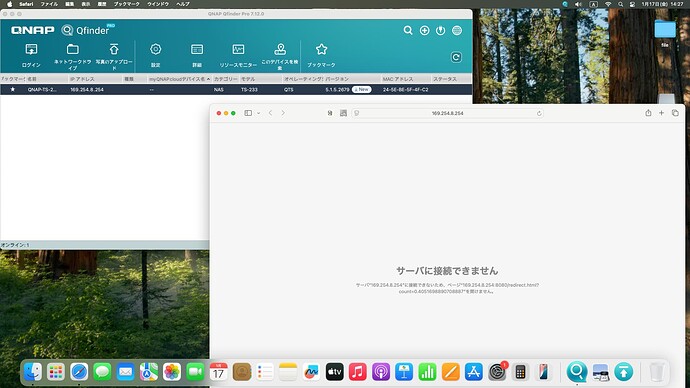Open App Store from the Dock
Screen dimensions: 690x388
(x=473, y=372)
